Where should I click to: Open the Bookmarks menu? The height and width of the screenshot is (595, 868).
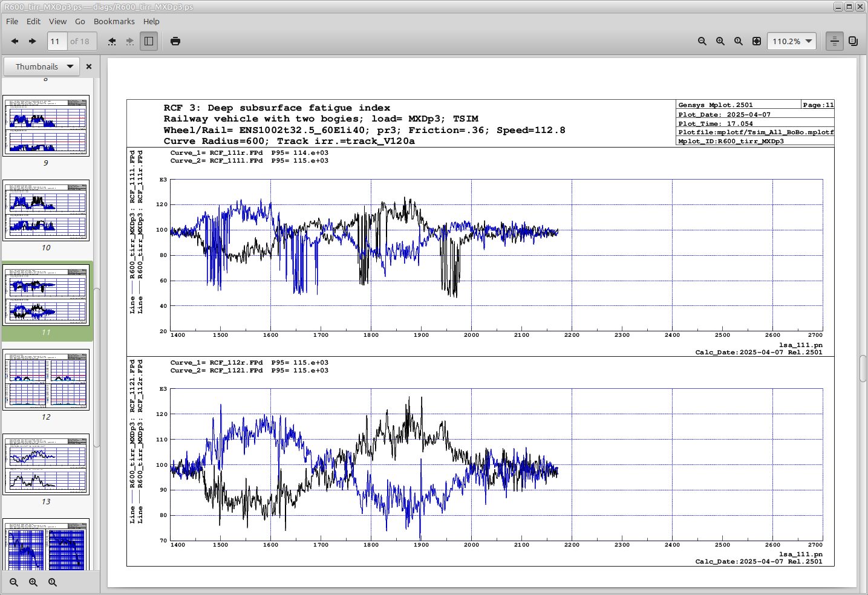click(114, 21)
